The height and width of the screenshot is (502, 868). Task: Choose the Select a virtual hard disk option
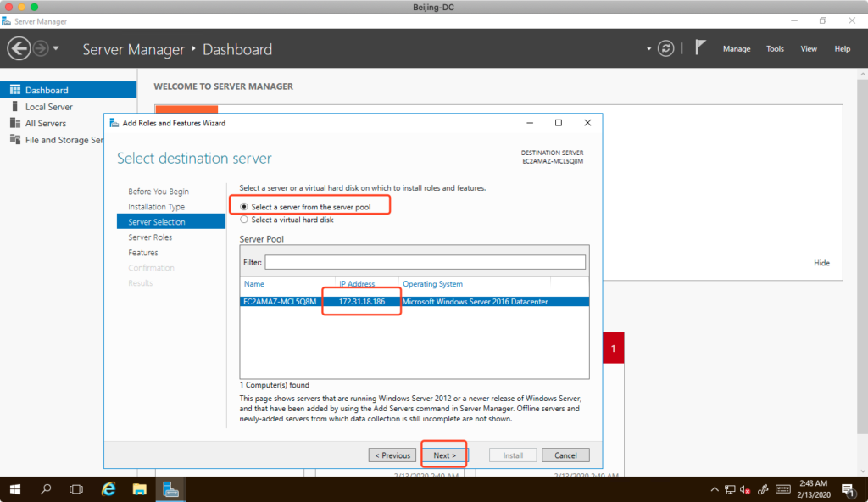coord(244,220)
